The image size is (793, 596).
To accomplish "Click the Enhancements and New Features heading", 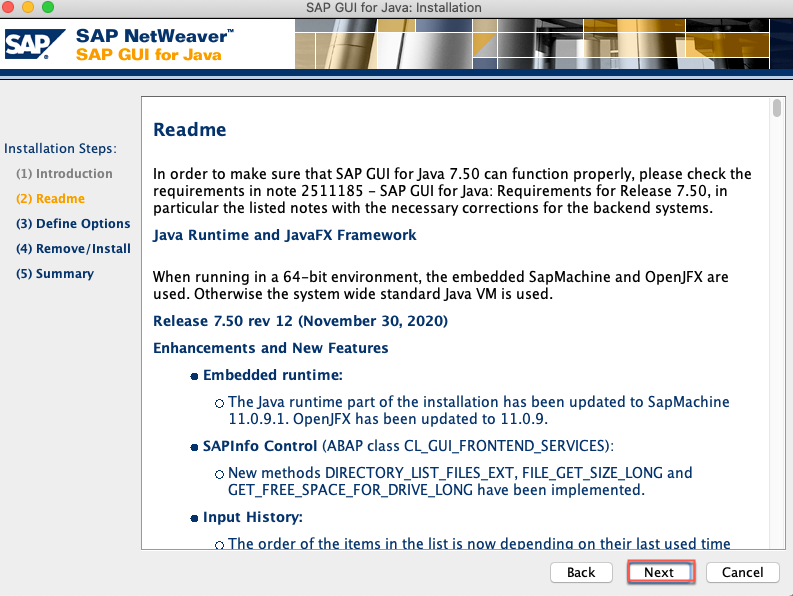I will point(271,348).
